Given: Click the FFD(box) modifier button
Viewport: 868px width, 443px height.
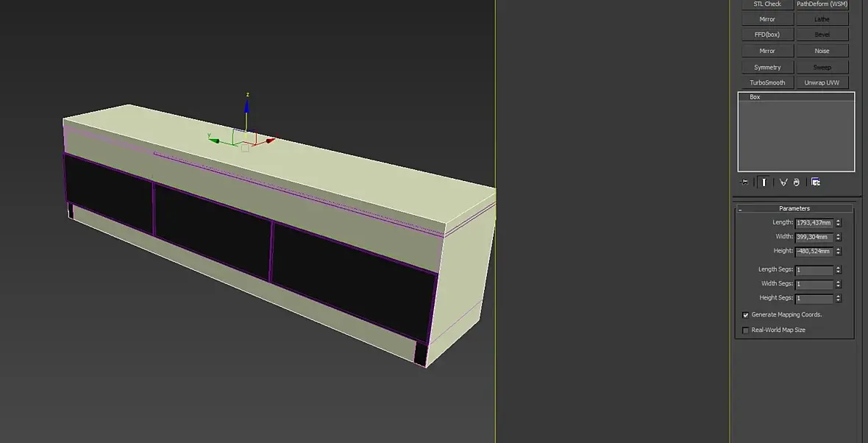Looking at the screenshot, I should (767, 35).
